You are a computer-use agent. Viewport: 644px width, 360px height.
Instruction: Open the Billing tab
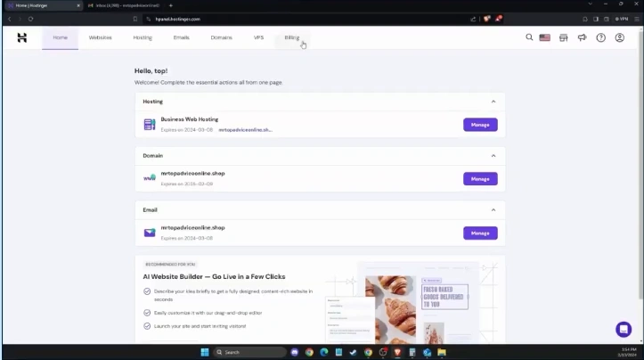[291, 37]
